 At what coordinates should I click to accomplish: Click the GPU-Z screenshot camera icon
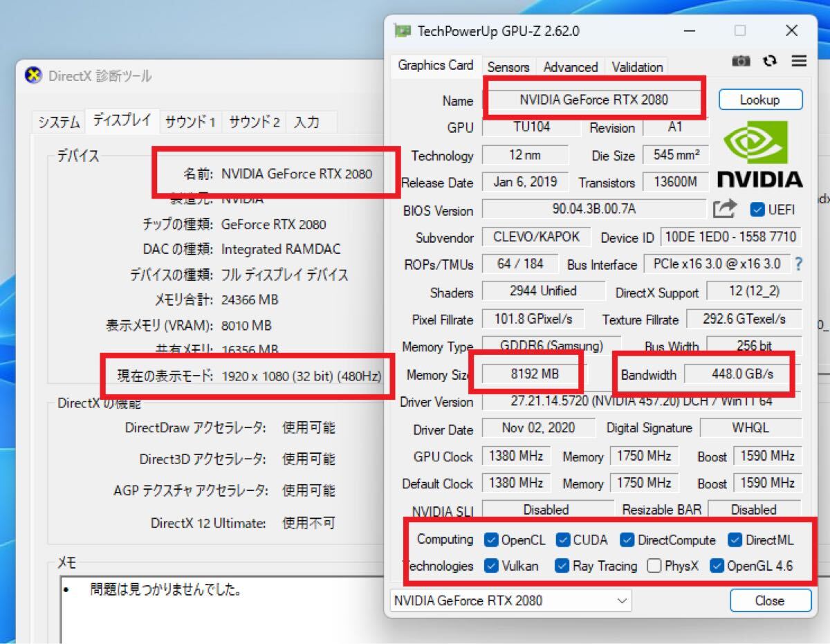tap(741, 62)
